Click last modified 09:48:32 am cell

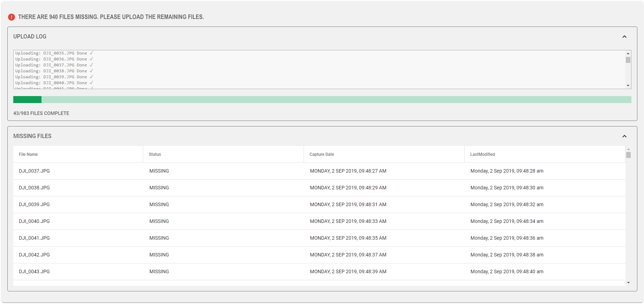coord(507,204)
